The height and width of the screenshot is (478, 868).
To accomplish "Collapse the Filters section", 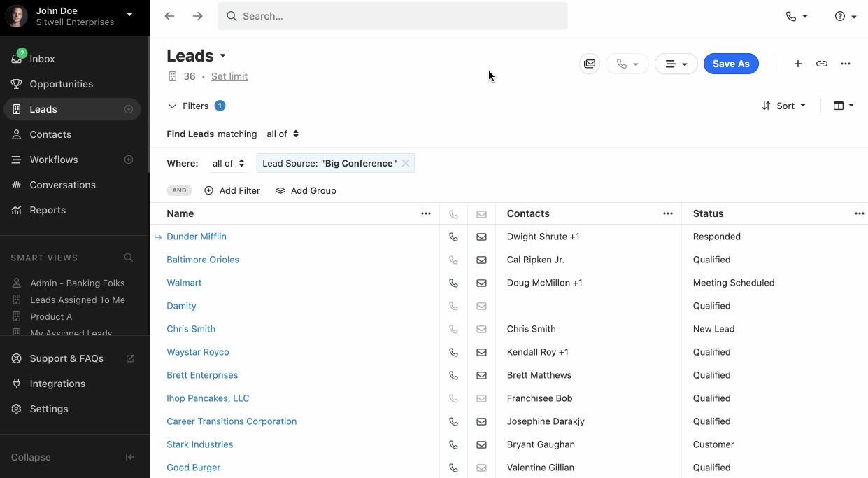I will coord(173,106).
